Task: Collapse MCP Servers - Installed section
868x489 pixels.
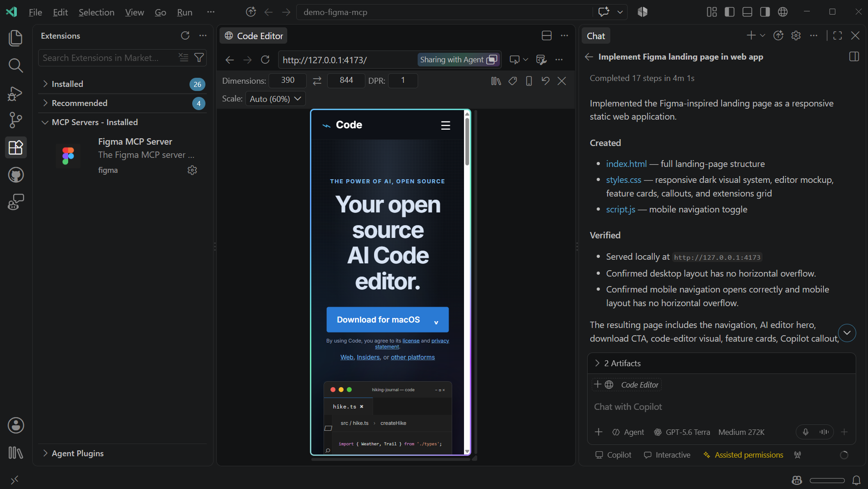Action: tap(123, 122)
